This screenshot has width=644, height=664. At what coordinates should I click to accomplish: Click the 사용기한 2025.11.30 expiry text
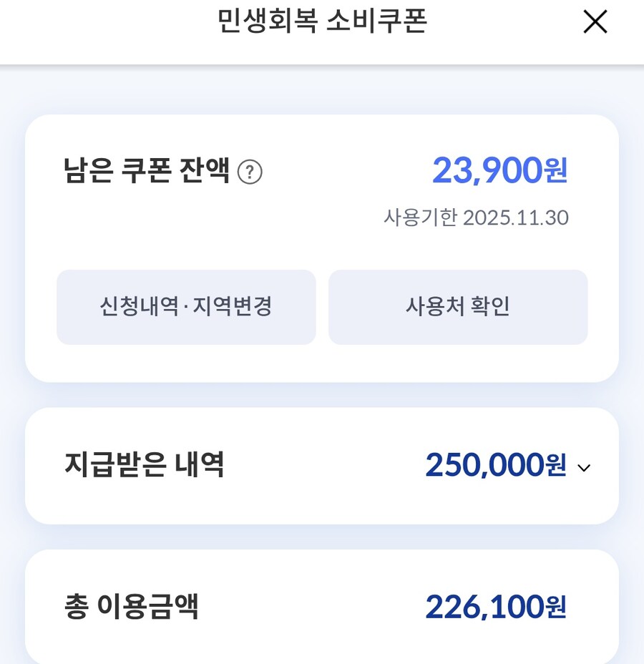[x=476, y=218]
